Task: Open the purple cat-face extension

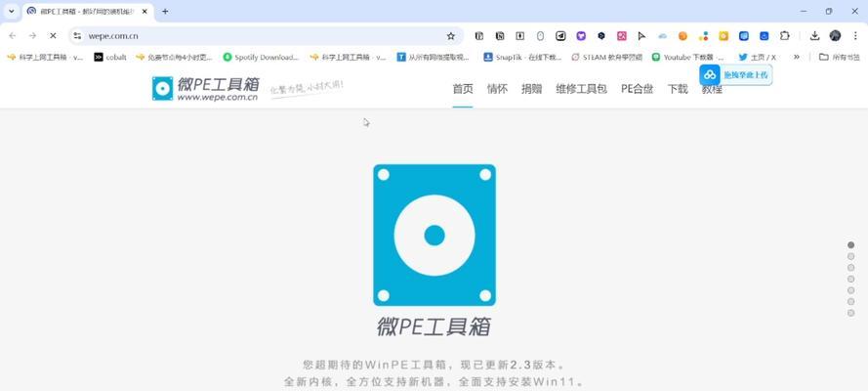Action: [x=581, y=36]
